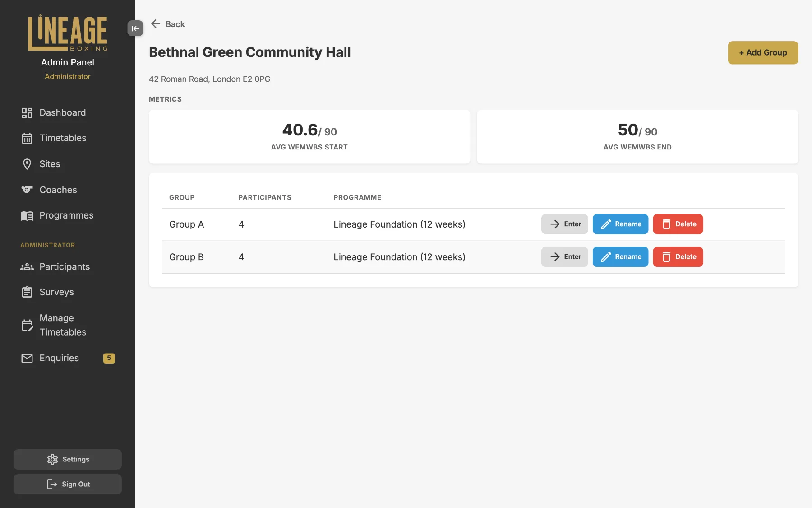Screen dimensions: 812x508
Task: Click Group B programme Lineage Foundation text
Action: click(x=399, y=257)
